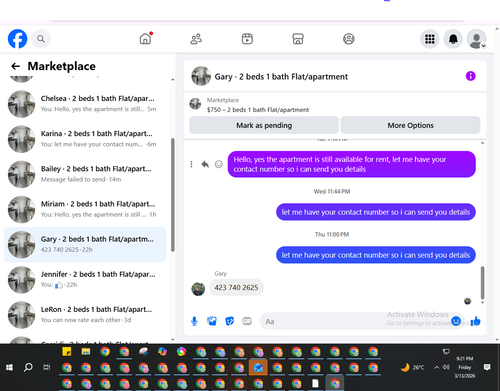Open the emoji picker in message box
This screenshot has height=391, width=500.
456,321
